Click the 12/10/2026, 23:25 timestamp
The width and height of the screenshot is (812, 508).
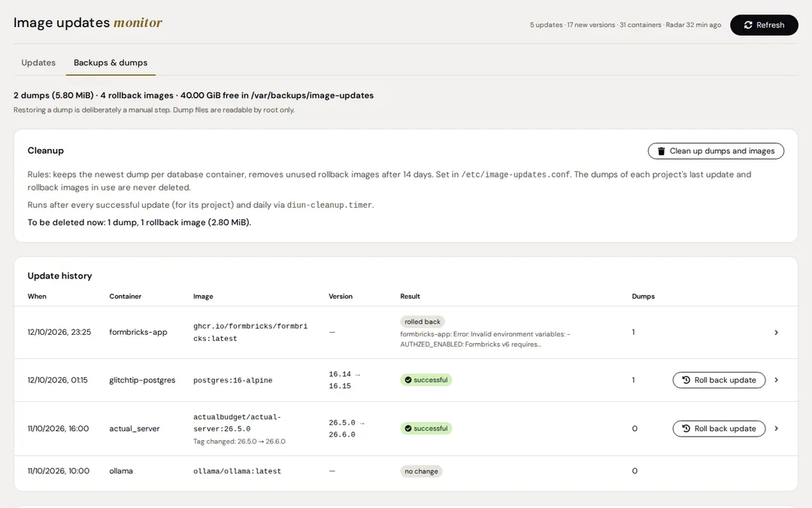click(59, 333)
